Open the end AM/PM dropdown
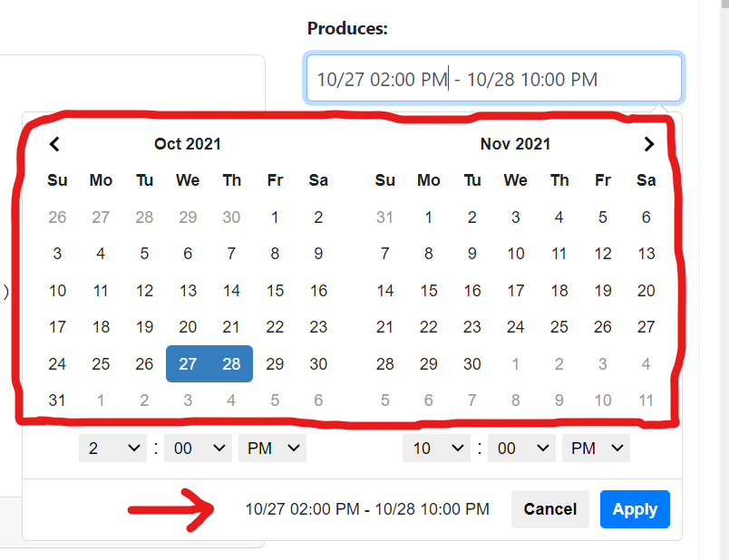This screenshot has height=560, width=729. tap(596, 448)
